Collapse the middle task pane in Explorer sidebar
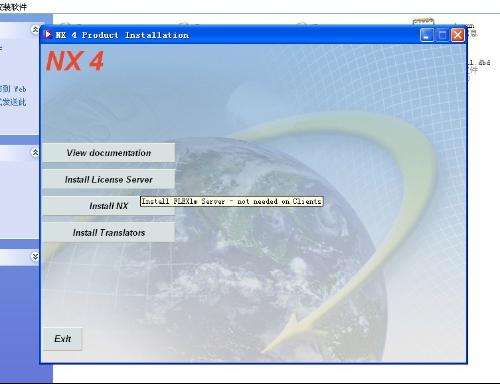Screen dimensions: 500x384 pyautogui.click(x=35, y=153)
